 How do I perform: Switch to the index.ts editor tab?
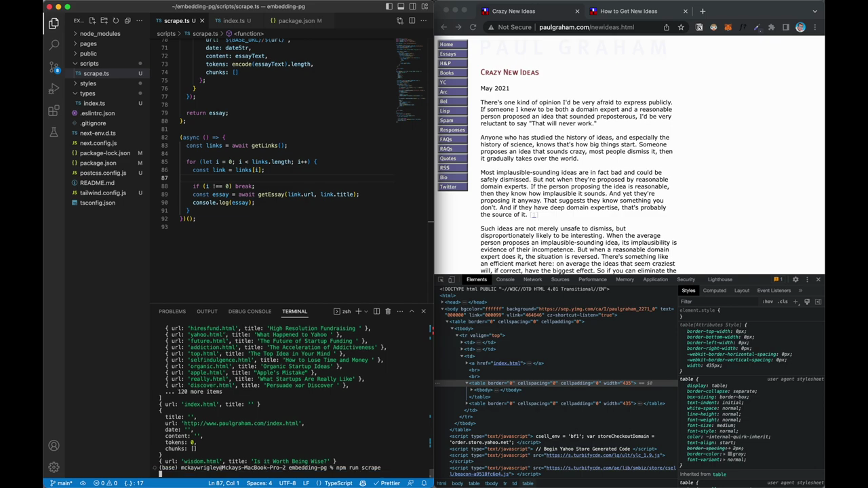pos(233,21)
